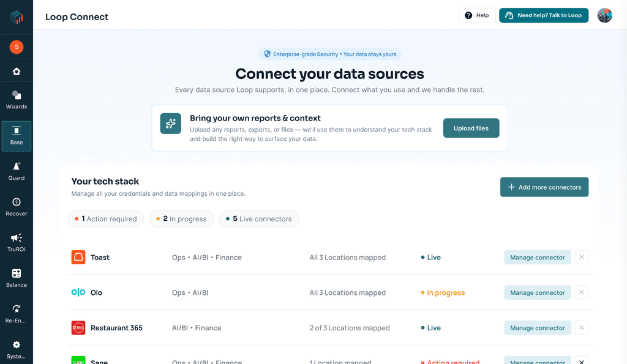Open user profile avatar menu
627x364 pixels.
(604, 15)
